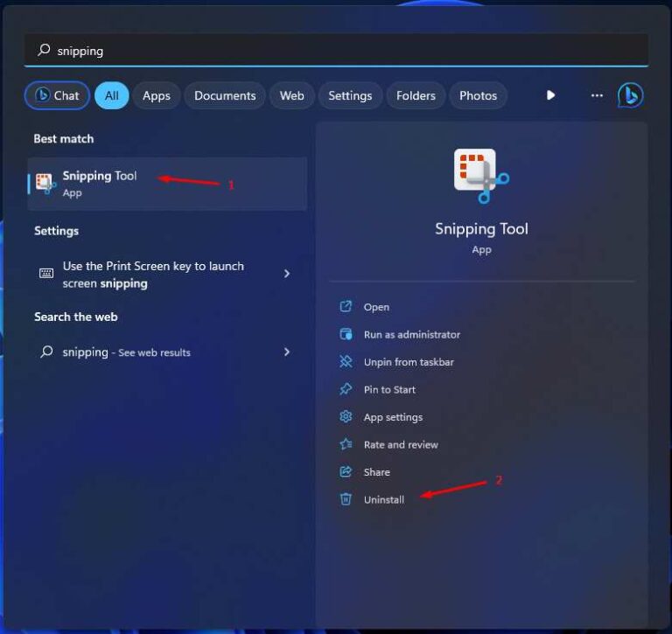Choose Share for Snipping Tool
The height and width of the screenshot is (634, 672).
(x=377, y=472)
